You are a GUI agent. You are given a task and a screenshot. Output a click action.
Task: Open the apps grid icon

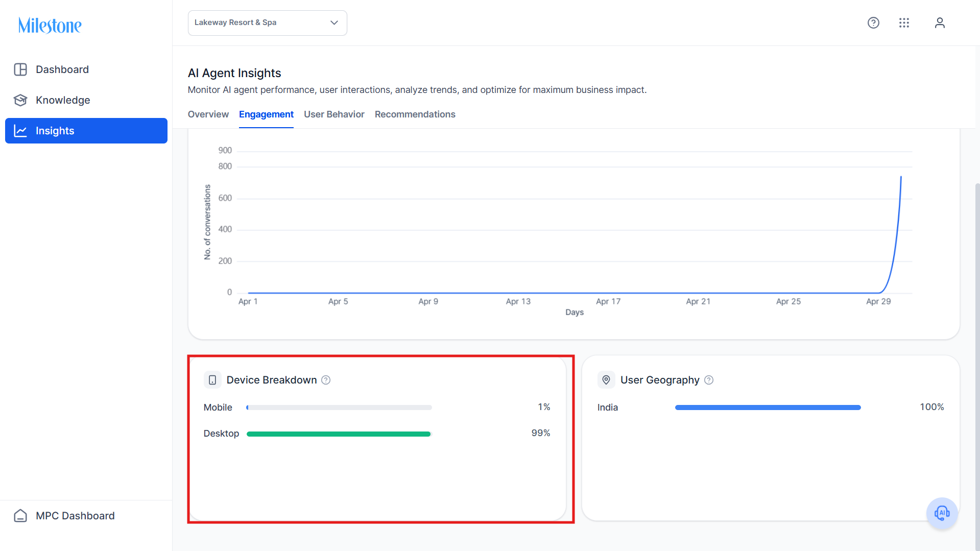point(904,22)
